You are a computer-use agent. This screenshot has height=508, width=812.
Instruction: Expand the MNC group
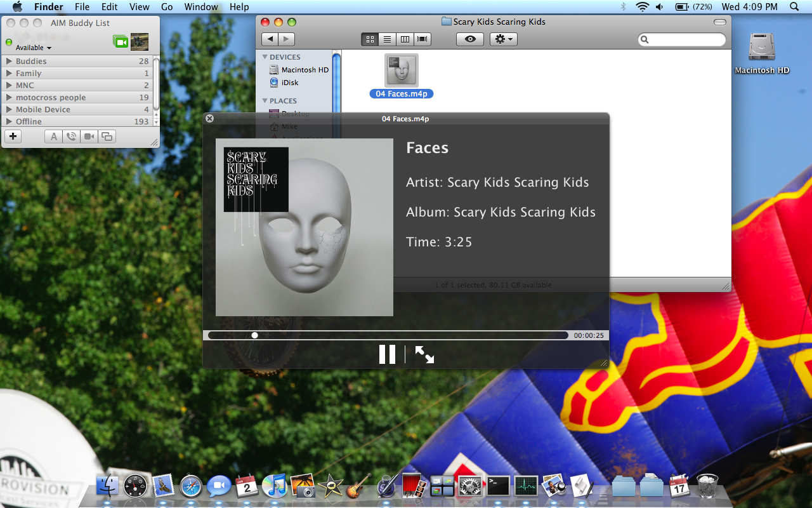click(x=10, y=86)
